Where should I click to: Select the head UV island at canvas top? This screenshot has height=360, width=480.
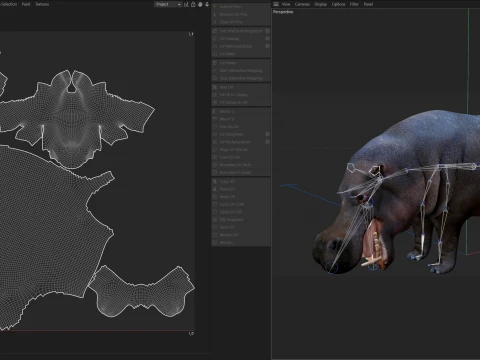[72, 120]
